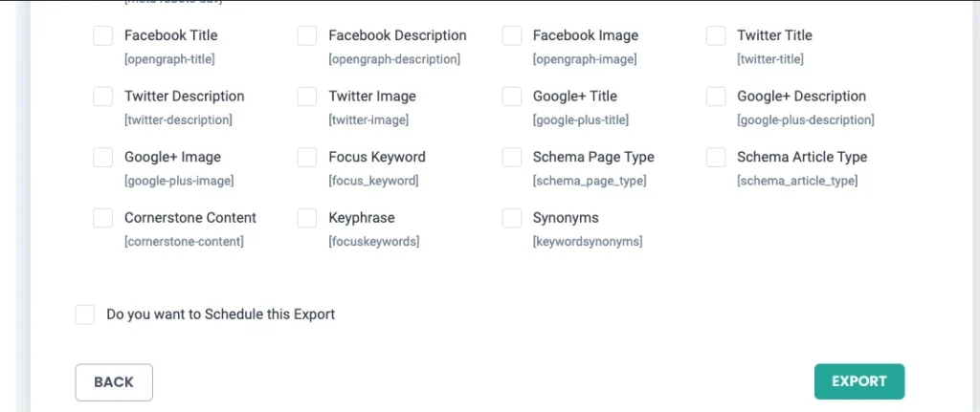
Task: Enable the Keyphrase checkbox
Action: (307, 218)
